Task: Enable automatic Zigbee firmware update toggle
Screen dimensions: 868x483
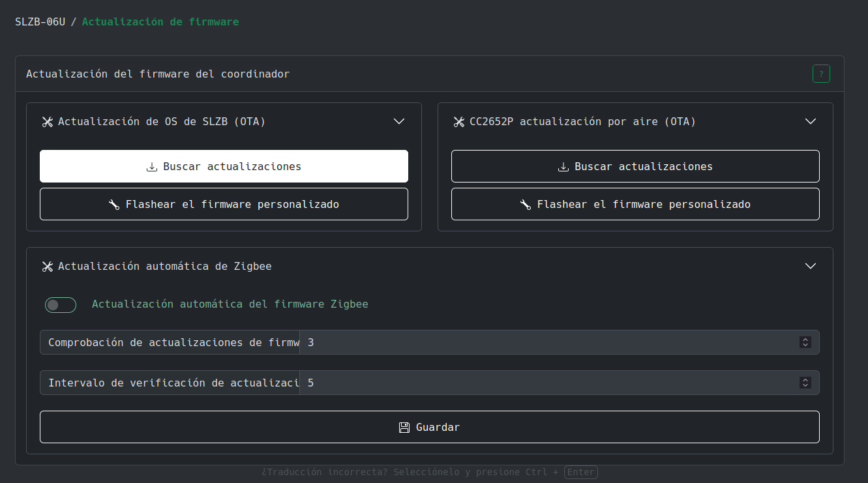Action: pos(61,305)
